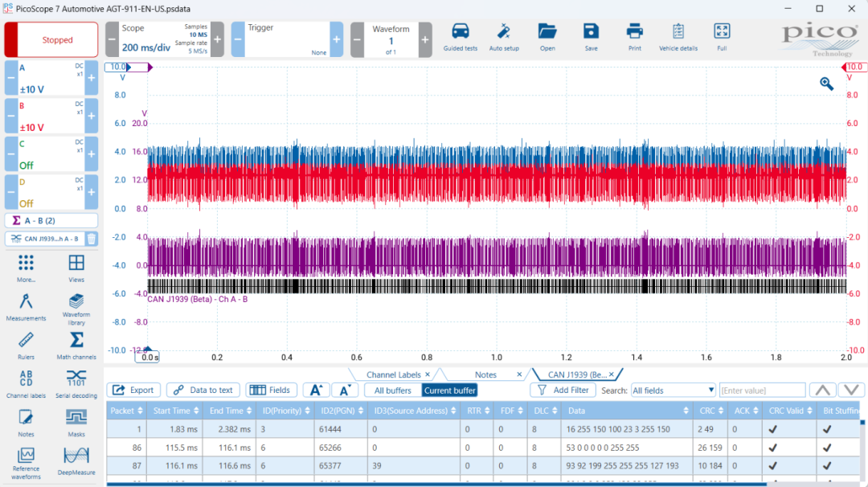Click the zoom magnifier on the graph
868x487 pixels.
(826, 84)
